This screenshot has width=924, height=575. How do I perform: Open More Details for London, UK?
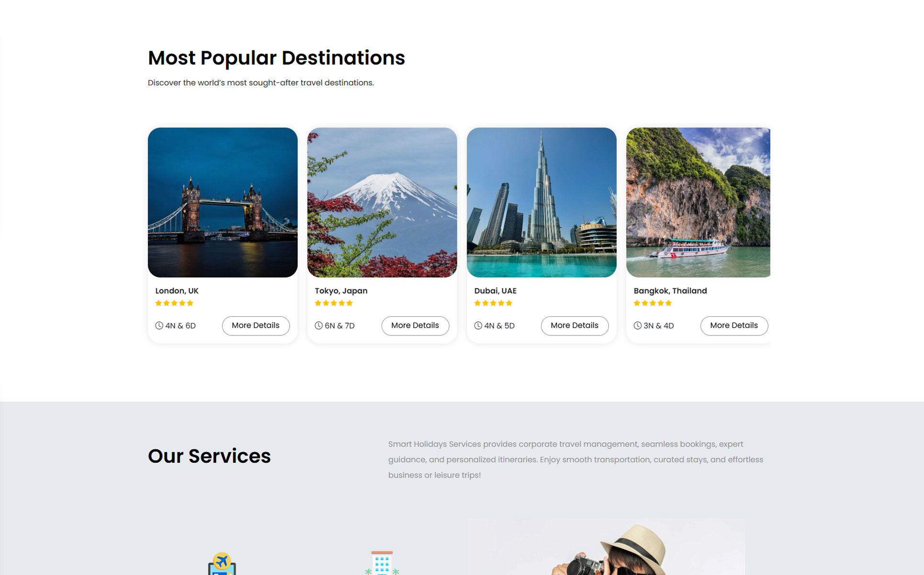256,326
